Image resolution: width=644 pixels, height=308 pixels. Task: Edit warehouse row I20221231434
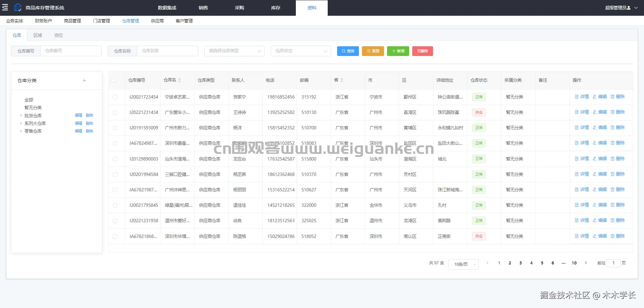click(600, 112)
